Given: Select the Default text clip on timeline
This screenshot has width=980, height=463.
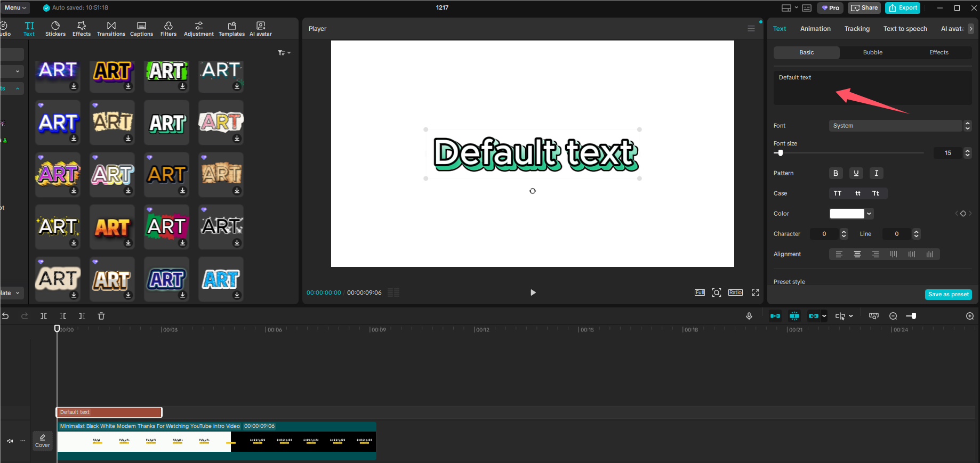Looking at the screenshot, I should [x=109, y=412].
